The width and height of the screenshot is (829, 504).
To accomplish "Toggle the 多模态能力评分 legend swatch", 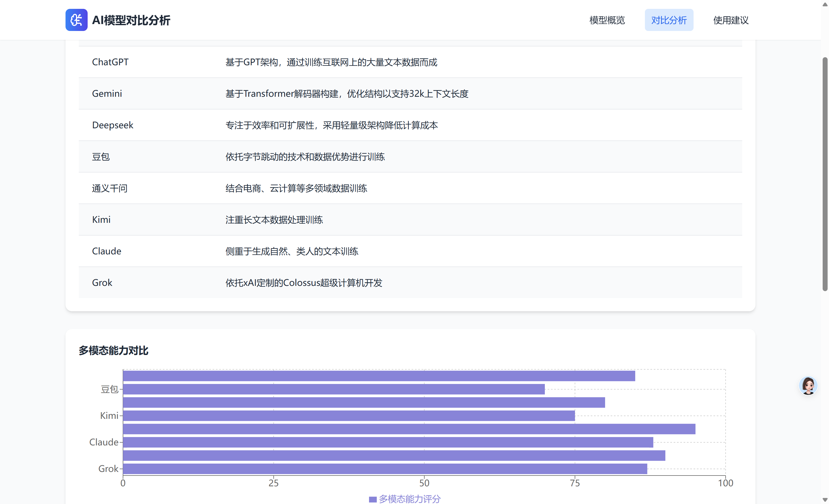I will pos(372,499).
